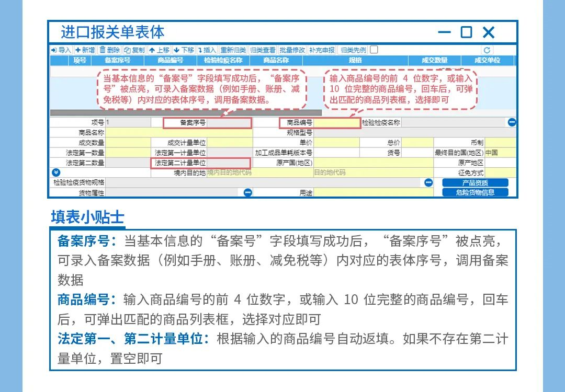Viewport: 565px width, 392px height.
Task: Select the 成交计量单位 field
Action: point(230,143)
